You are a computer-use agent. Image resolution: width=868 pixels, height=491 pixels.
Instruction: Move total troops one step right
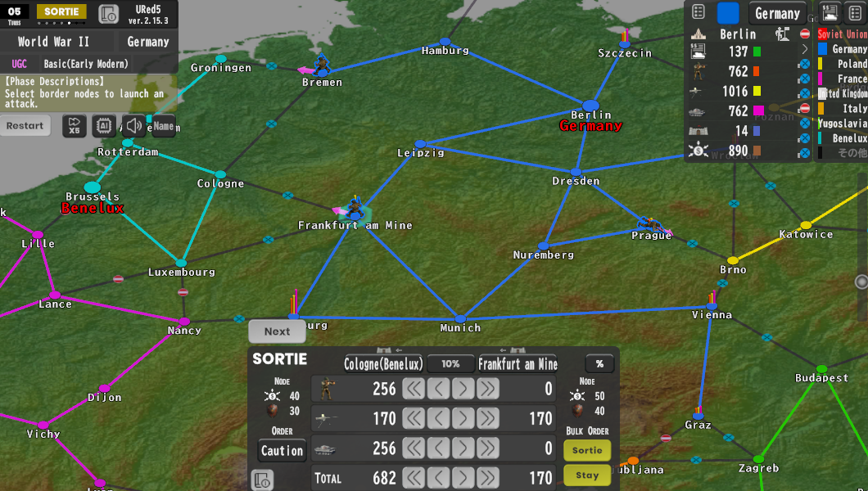coord(463,478)
